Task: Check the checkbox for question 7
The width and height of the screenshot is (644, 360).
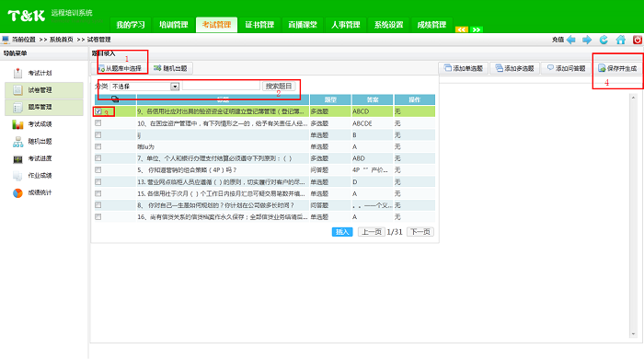Action: (x=98, y=158)
